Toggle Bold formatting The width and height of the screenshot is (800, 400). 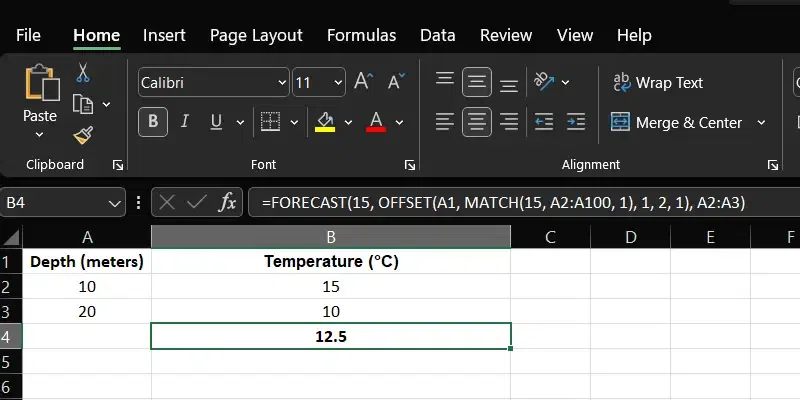[x=154, y=122]
